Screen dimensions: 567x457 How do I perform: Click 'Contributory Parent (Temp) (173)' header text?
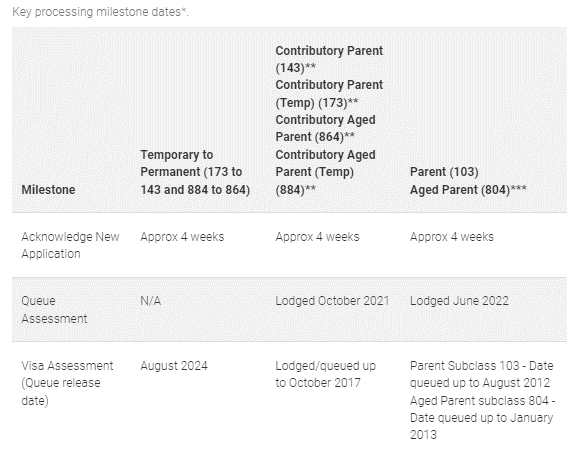pyautogui.click(x=329, y=94)
